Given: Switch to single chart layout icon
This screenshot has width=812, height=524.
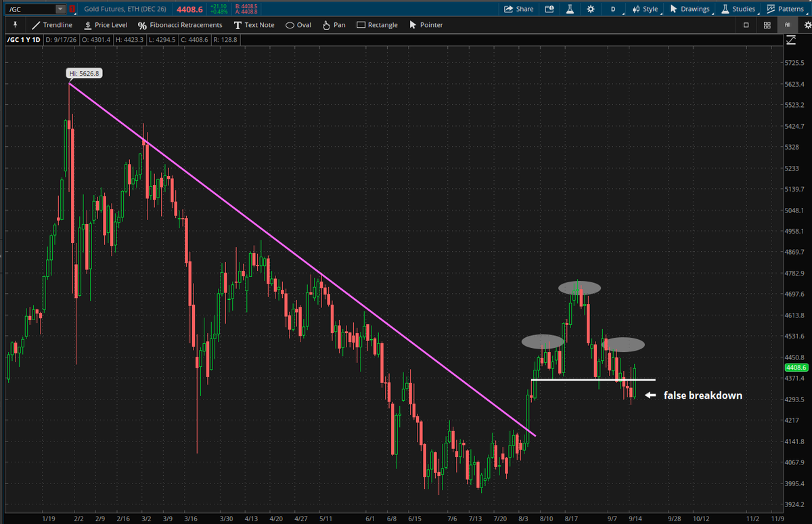Looking at the screenshot, I should 746,25.
